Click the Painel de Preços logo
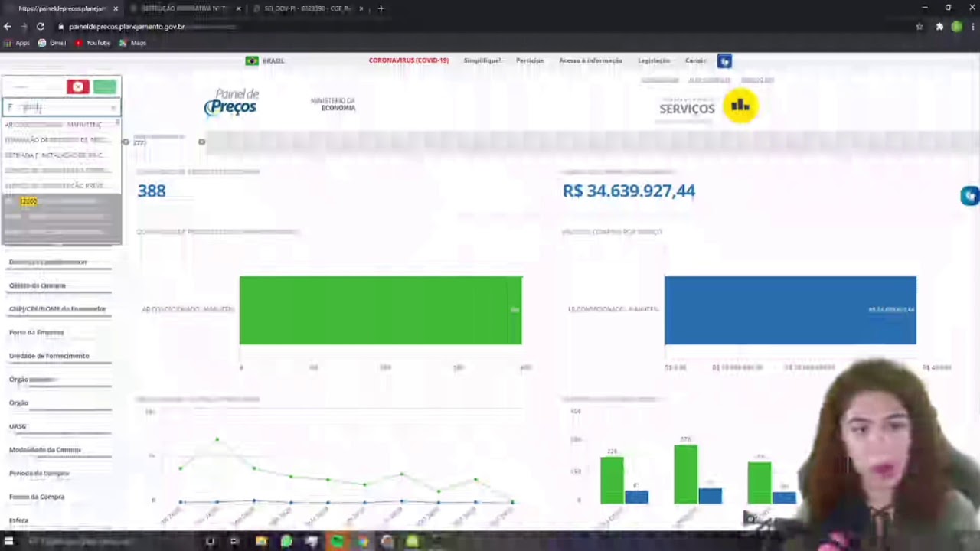This screenshot has width=980, height=551. 231,102
